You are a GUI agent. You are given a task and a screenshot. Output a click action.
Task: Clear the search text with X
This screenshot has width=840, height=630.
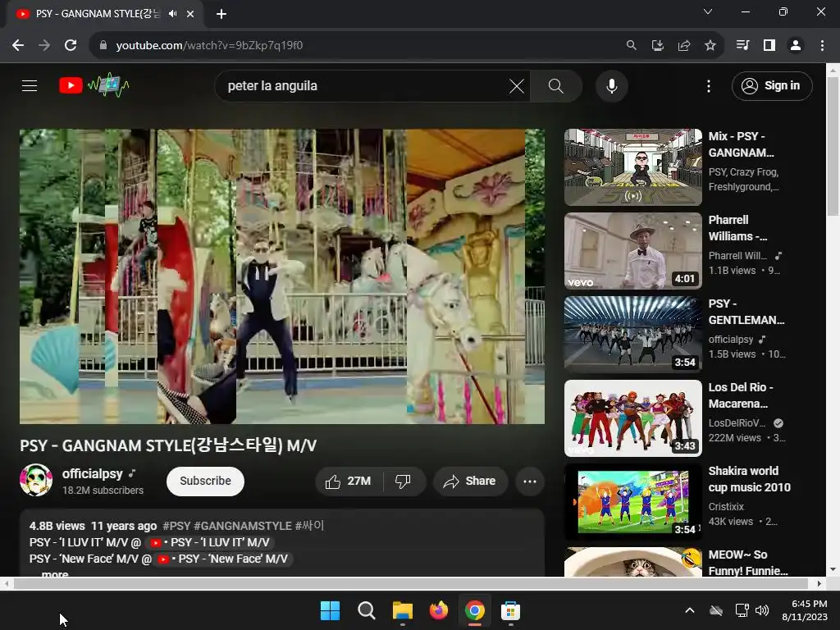(x=517, y=85)
